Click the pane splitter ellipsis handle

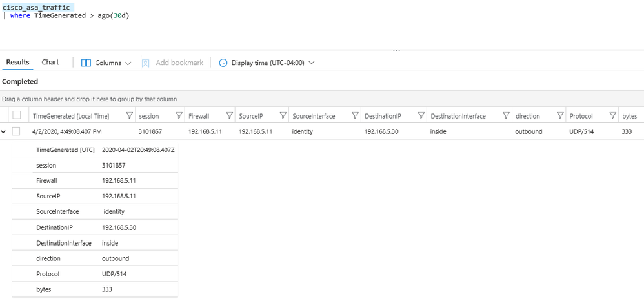click(x=396, y=50)
